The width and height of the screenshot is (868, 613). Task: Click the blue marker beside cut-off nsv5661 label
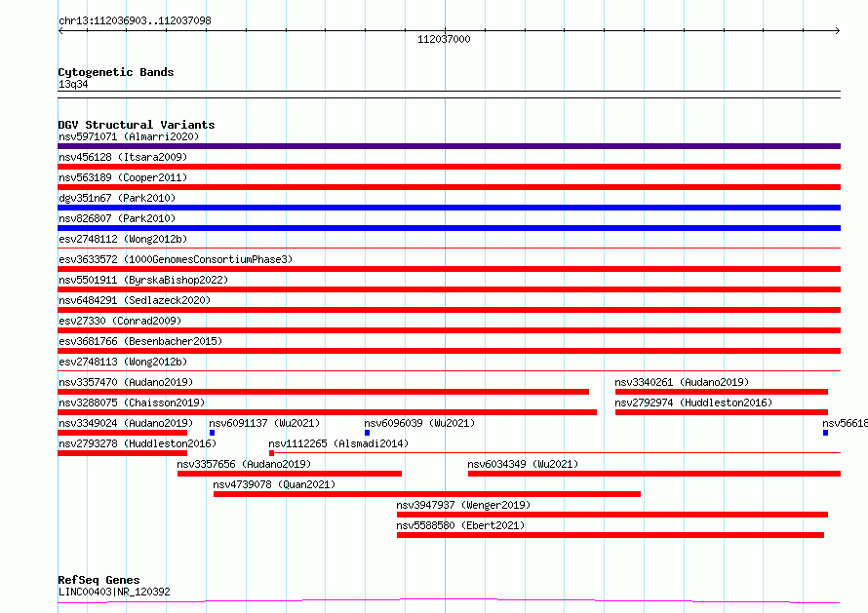tap(825, 433)
